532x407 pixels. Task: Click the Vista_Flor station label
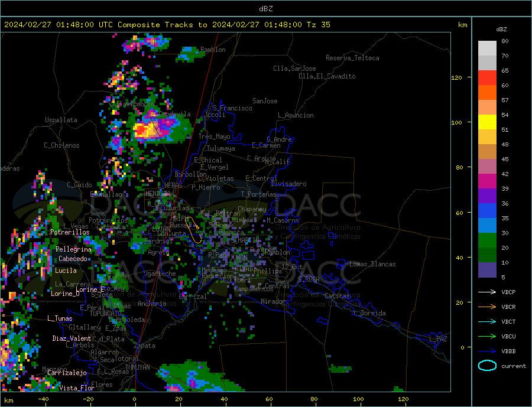[77, 388]
